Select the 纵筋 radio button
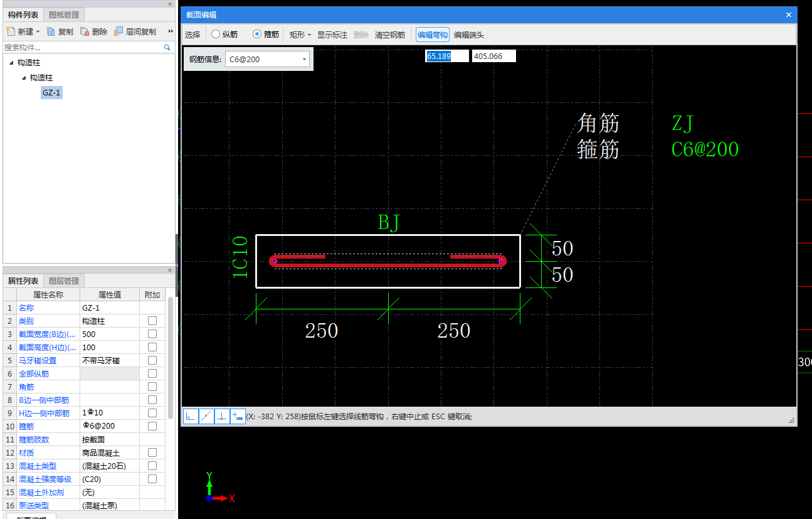This screenshot has height=519, width=812. [216, 35]
